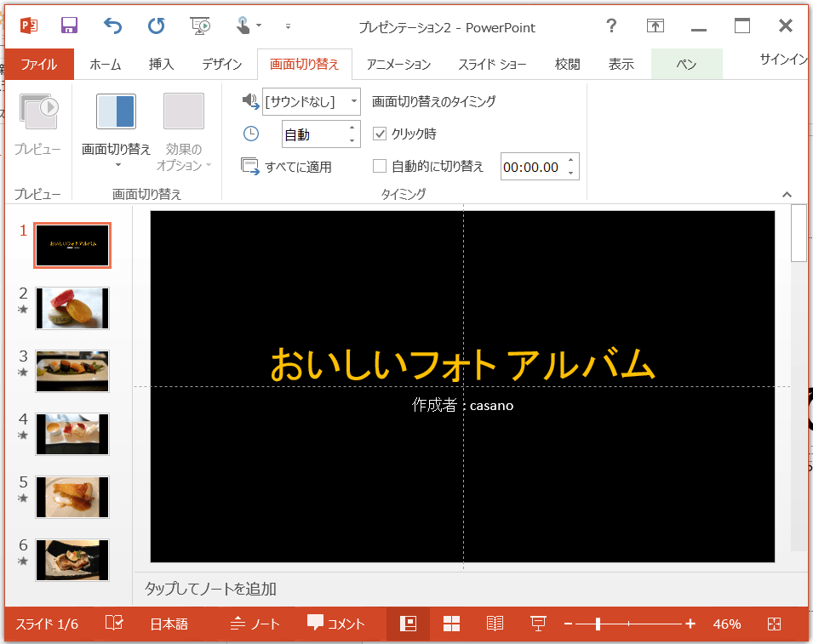Toggle the ノート pane in status bar
Viewport: 813px width, 644px height.
(255, 624)
